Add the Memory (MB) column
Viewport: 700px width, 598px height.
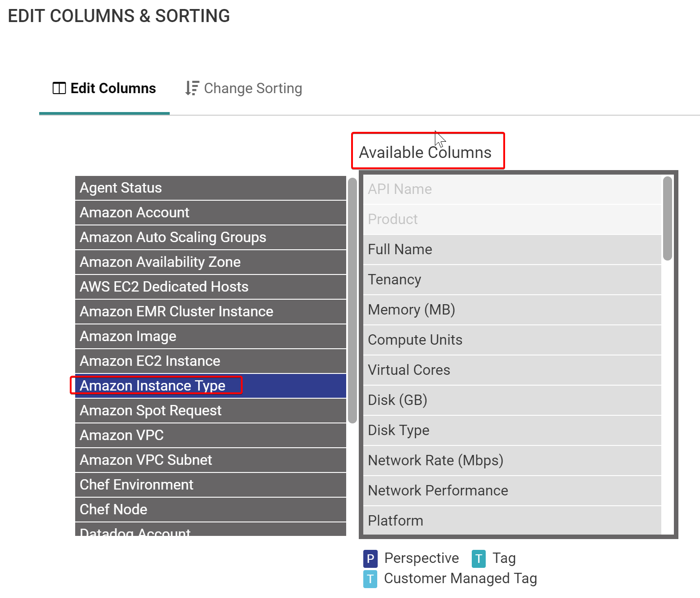[x=512, y=310]
